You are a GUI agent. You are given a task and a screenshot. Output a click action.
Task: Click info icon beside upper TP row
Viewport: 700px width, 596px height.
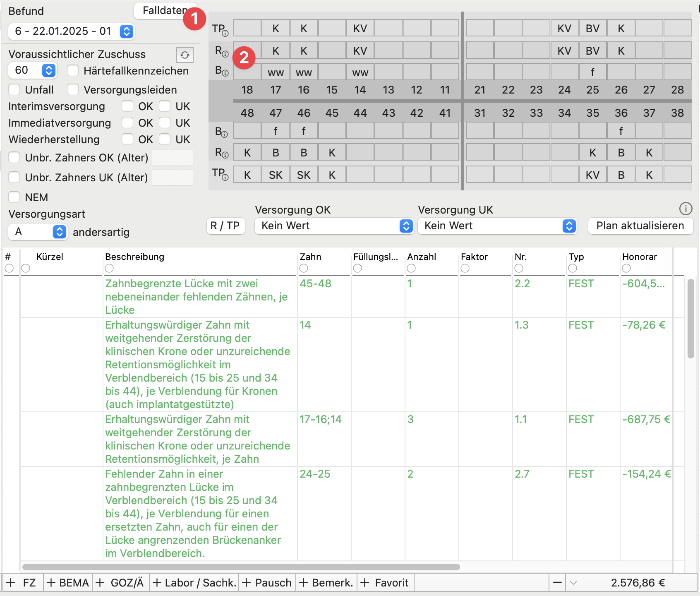225,33
